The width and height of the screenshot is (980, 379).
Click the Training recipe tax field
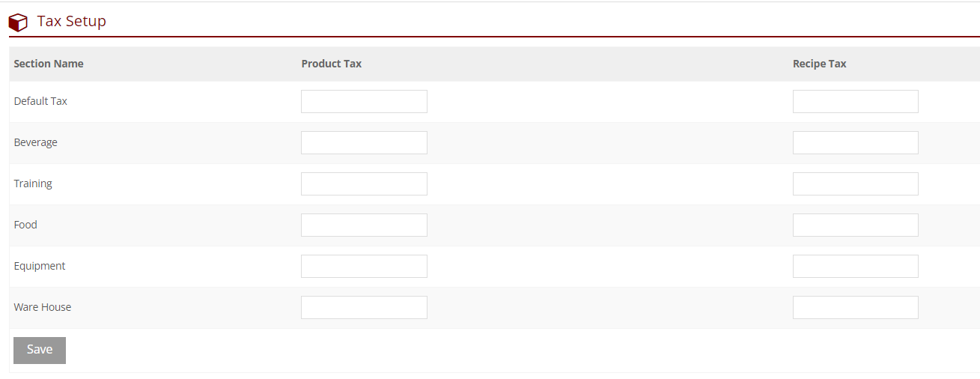click(x=855, y=184)
